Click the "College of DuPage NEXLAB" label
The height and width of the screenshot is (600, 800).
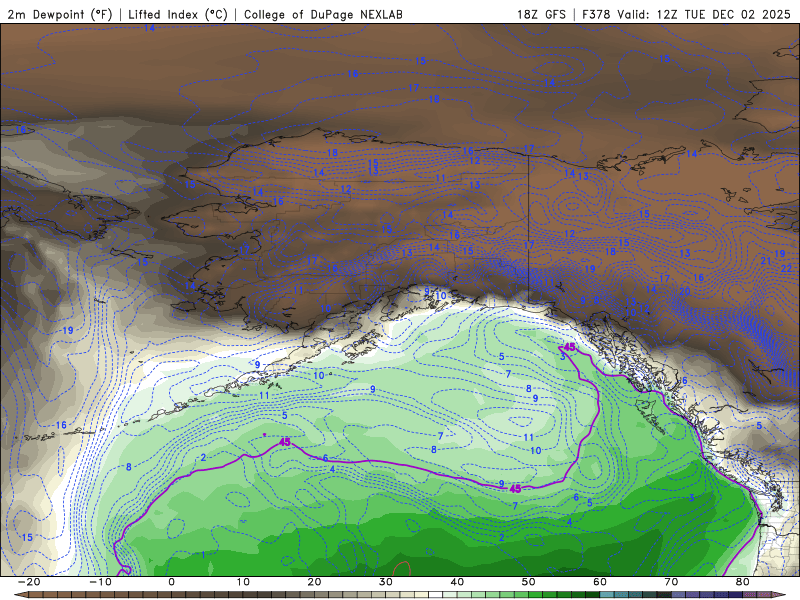[x=323, y=14]
